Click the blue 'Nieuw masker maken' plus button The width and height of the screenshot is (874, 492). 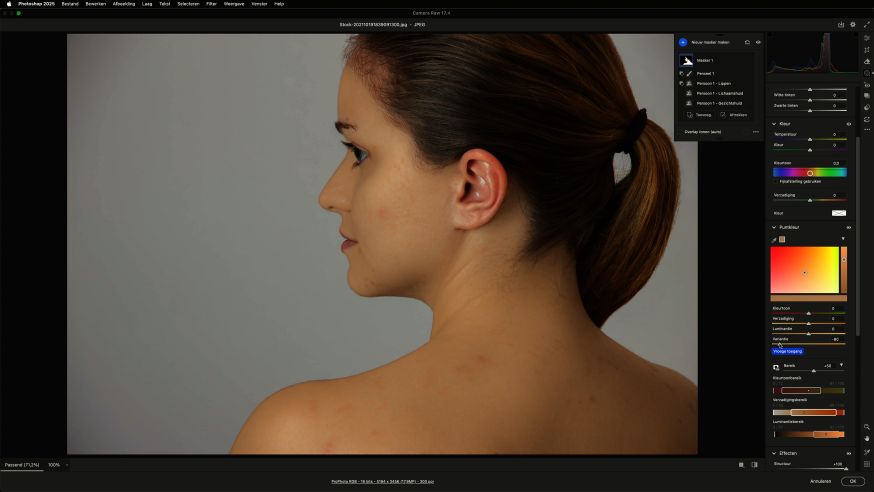click(x=683, y=42)
